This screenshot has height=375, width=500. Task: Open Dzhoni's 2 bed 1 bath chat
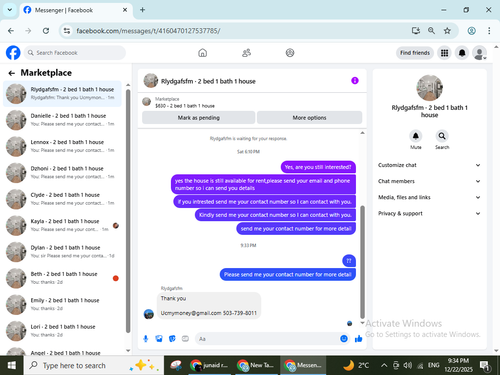pos(62,173)
